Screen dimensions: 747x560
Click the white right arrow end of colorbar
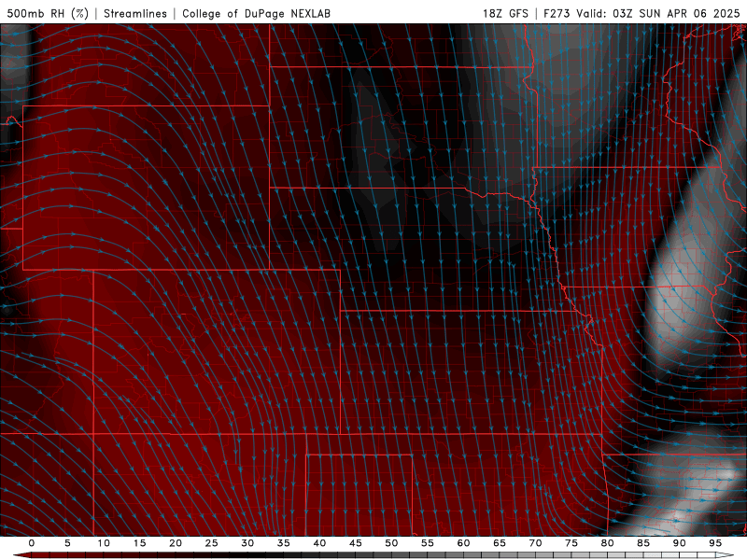pyautogui.click(x=725, y=555)
